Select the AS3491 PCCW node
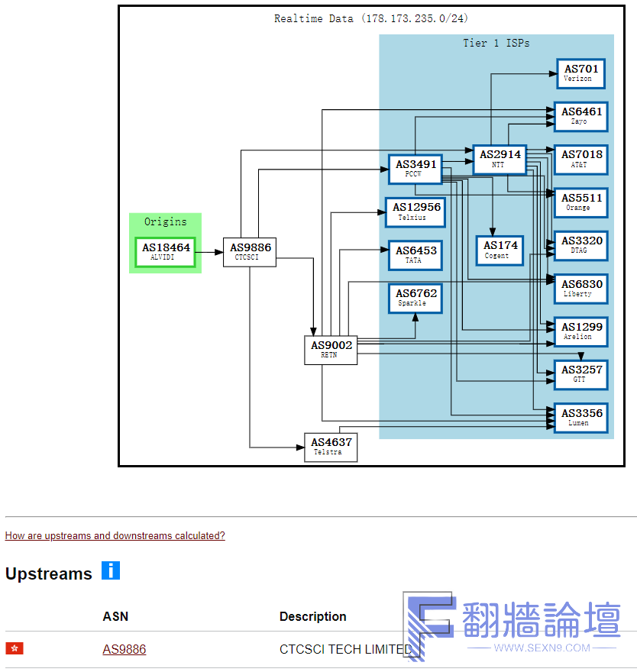The image size is (637, 672). click(415, 170)
